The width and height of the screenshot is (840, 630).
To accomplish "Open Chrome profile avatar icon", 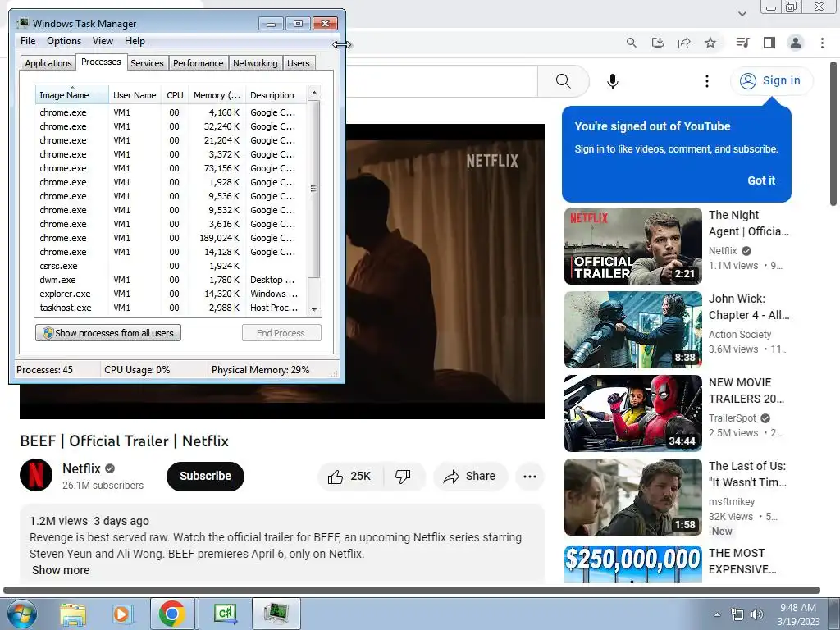I will point(796,43).
